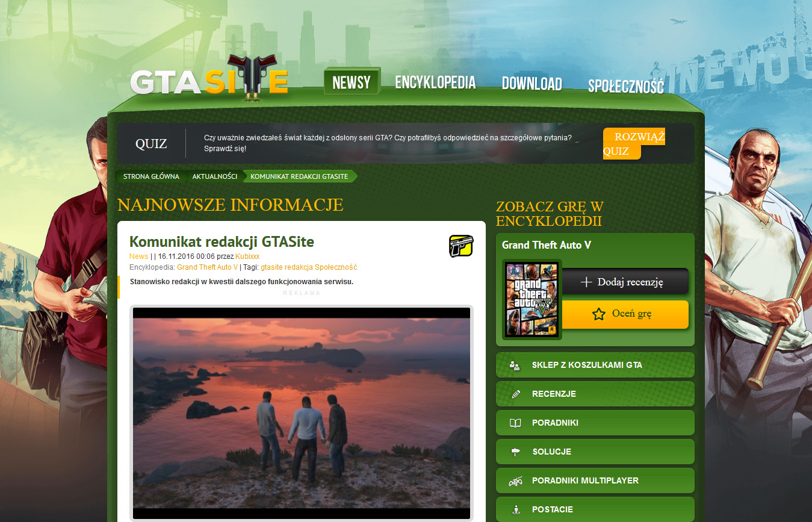Image resolution: width=812 pixels, height=522 pixels.
Task: Click the open book icon beside Poradniki
Action: pos(515,423)
